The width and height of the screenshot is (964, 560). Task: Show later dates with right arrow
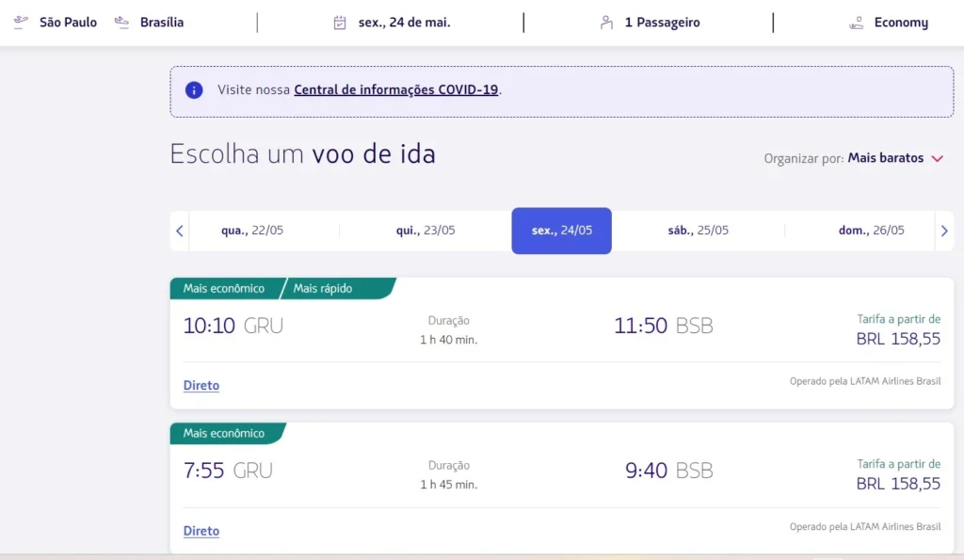point(944,231)
